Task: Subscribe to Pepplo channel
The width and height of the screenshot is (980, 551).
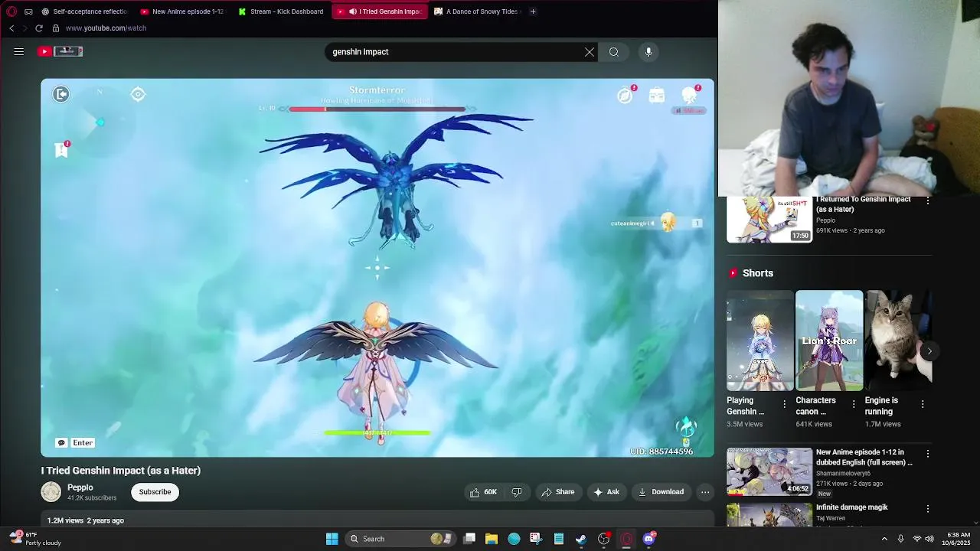Action: coord(155,492)
